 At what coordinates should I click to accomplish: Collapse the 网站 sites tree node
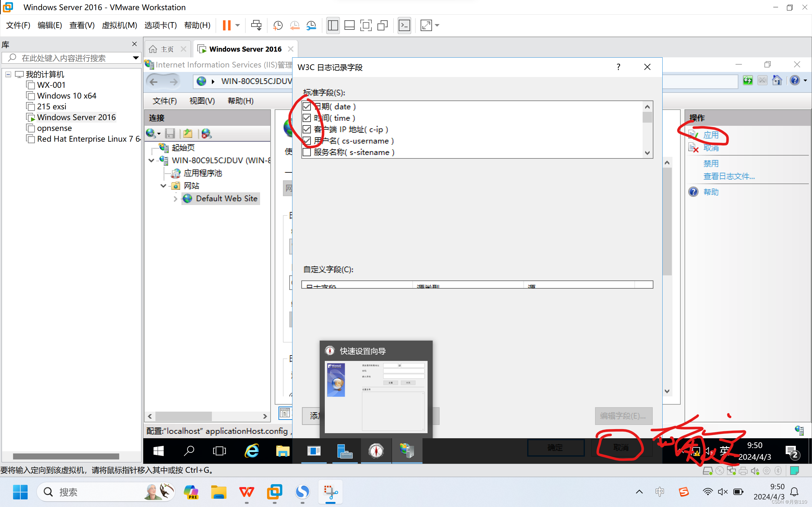point(163,186)
